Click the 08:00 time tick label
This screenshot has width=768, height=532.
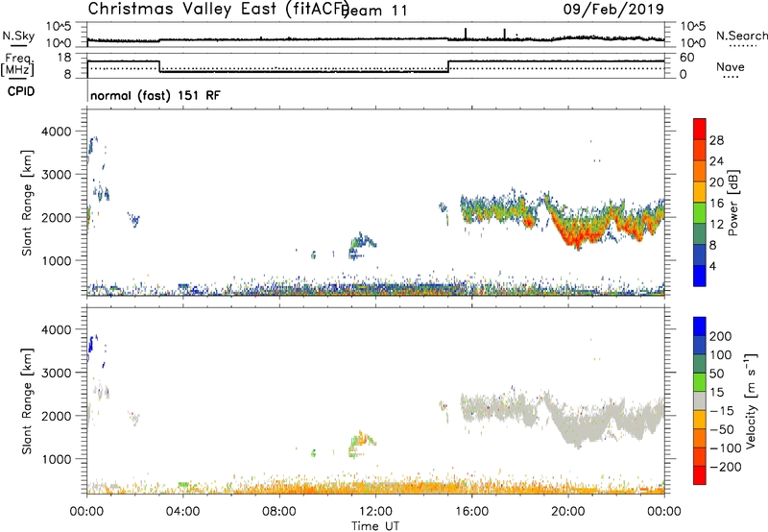point(278,512)
